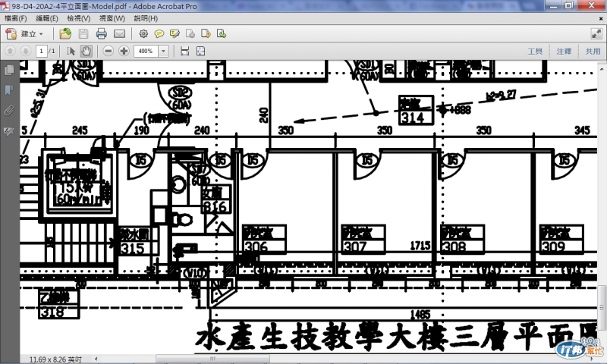This screenshot has width=607, height=364.
Task: Click the Print icon in toolbar
Action: coord(102,34)
